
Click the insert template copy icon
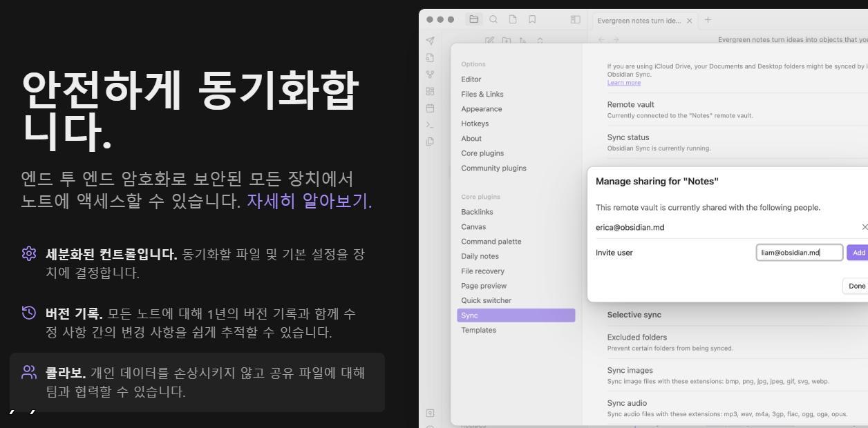(x=430, y=142)
